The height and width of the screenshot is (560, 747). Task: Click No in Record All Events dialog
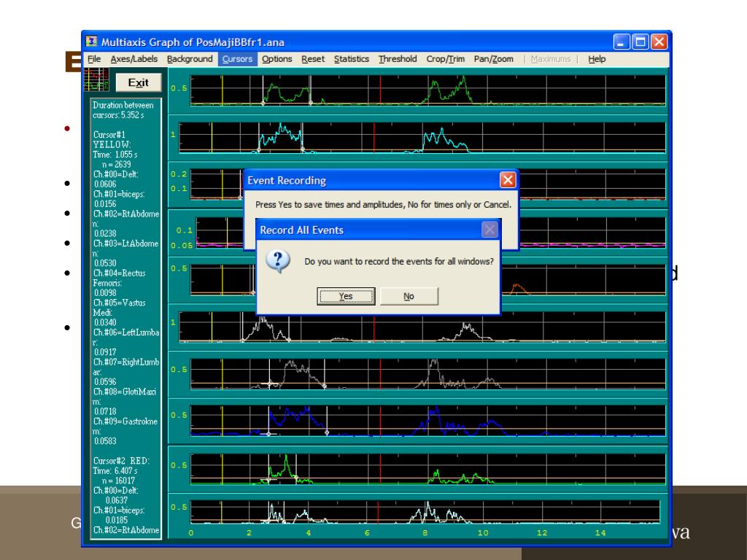(409, 296)
